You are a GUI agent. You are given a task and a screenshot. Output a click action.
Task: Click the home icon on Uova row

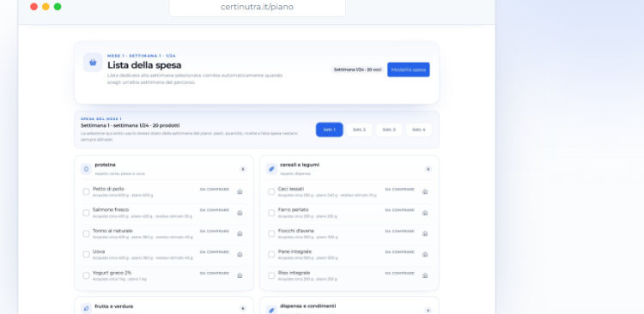point(240,255)
